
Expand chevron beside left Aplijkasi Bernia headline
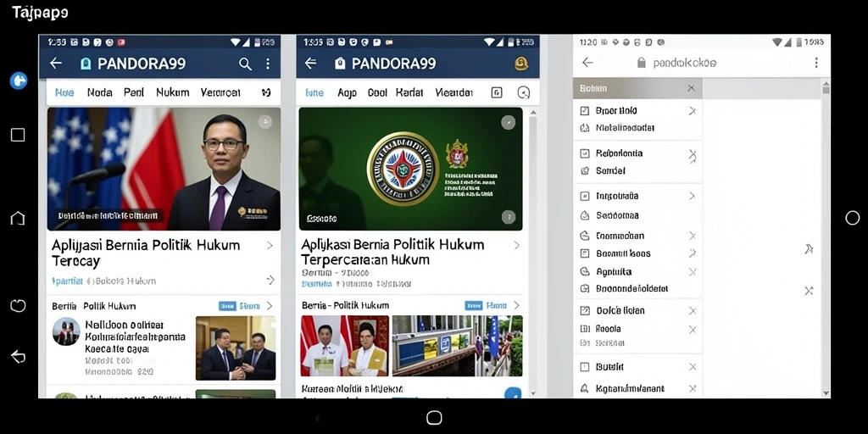pyautogui.click(x=270, y=245)
